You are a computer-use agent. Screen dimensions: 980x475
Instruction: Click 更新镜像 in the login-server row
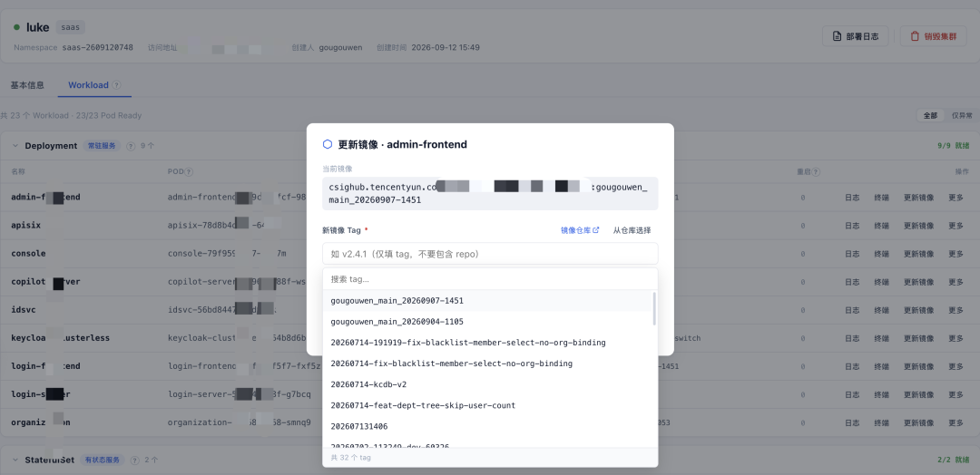pos(918,394)
